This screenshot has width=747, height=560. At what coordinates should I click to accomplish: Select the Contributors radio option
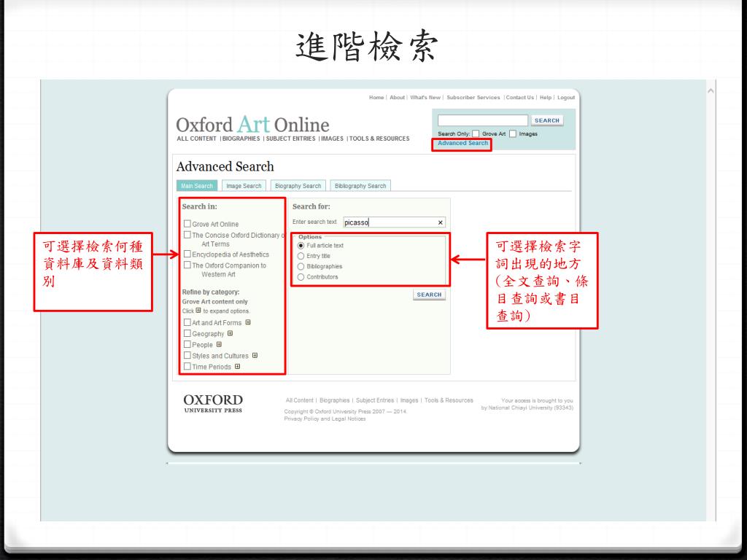pos(301,277)
